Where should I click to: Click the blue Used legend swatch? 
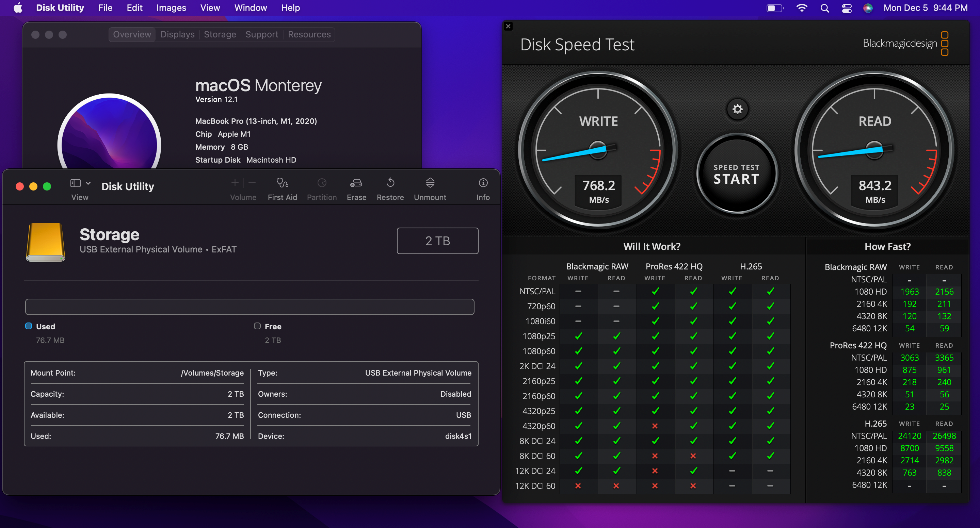29,326
